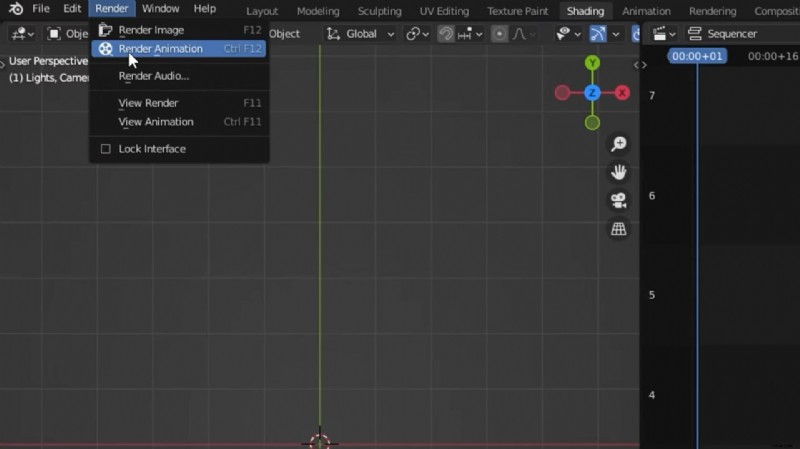This screenshot has width=800, height=449.
Task: Click the red X axis gizmo handle
Action: coord(622,93)
